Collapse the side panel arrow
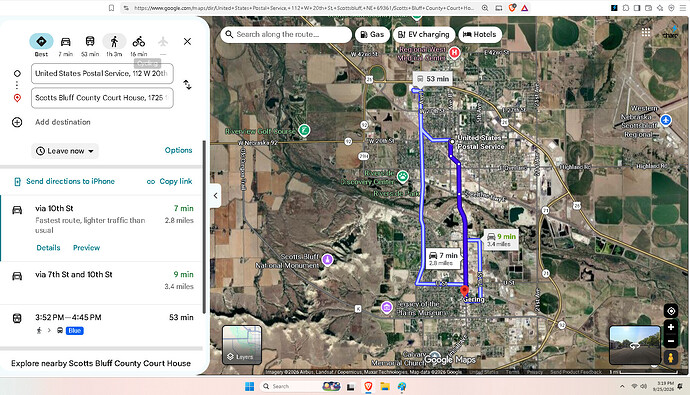The height and width of the screenshot is (395, 690). (215, 195)
